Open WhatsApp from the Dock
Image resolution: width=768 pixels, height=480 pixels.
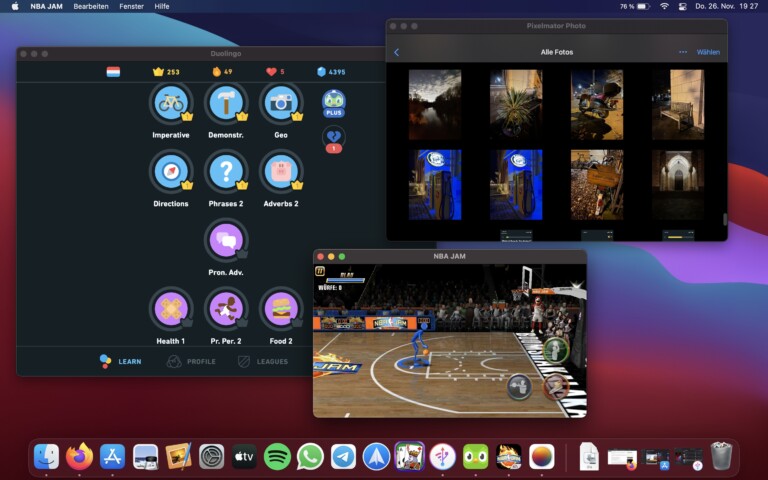click(310, 456)
